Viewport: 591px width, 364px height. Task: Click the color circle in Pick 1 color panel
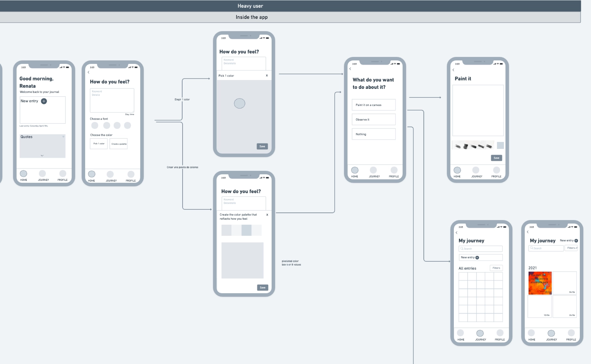240,104
